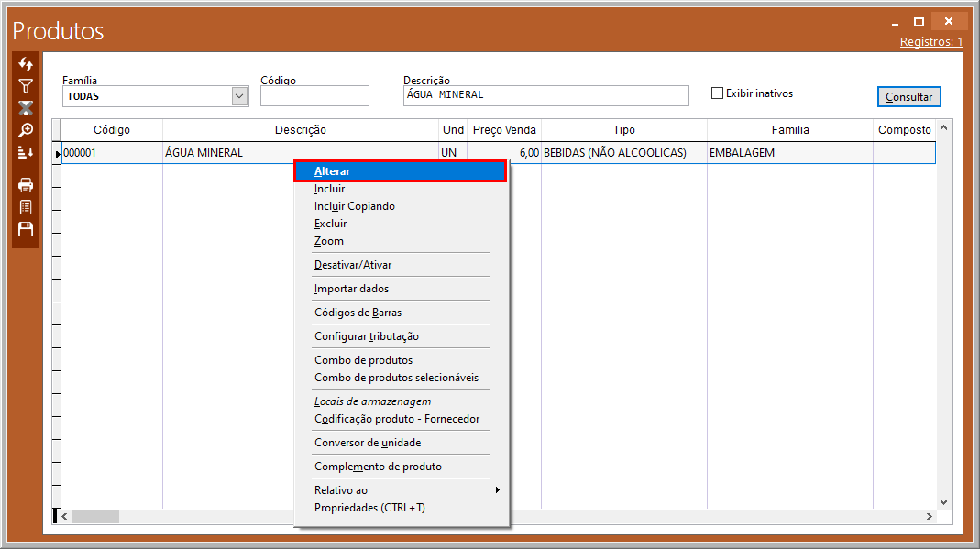Viewport: 980px width, 549px height.
Task: Enable the Exibir inativos checkbox
Action: (x=718, y=93)
